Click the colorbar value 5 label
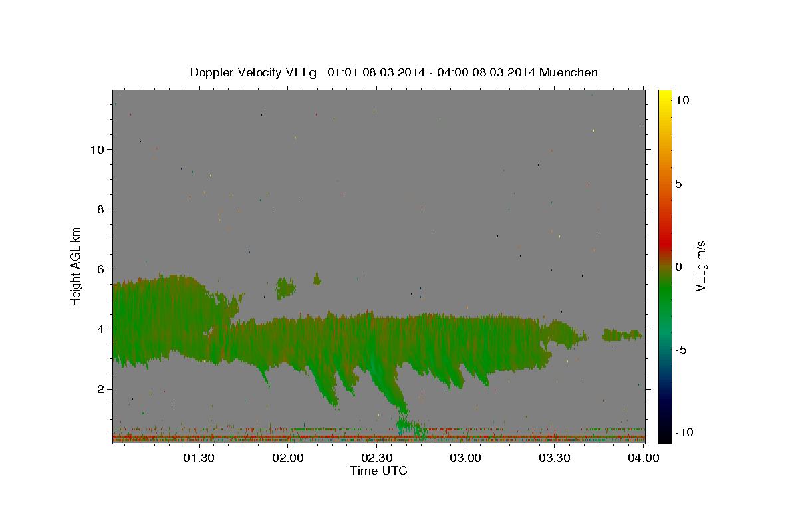Viewport: 798px width, 532px height. point(678,184)
